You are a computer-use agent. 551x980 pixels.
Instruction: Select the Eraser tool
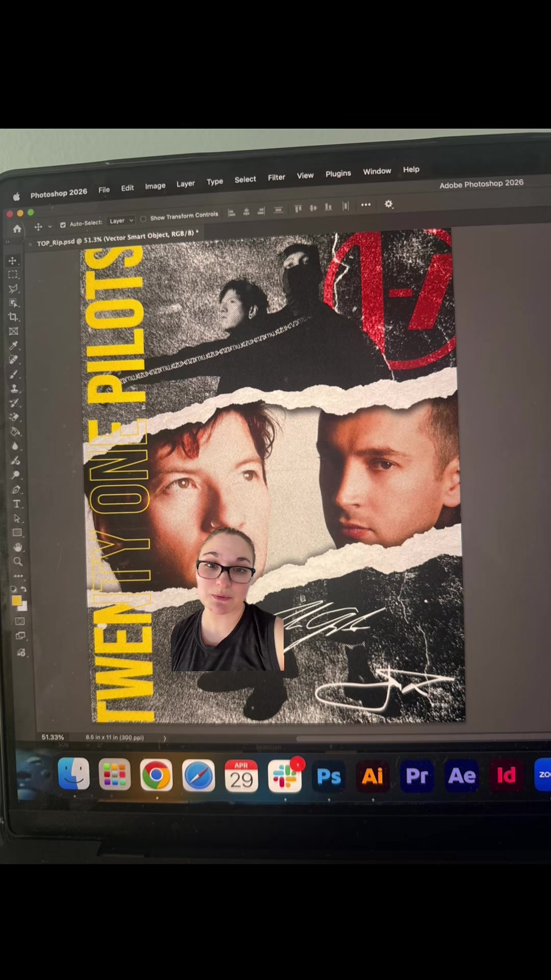[x=15, y=417]
